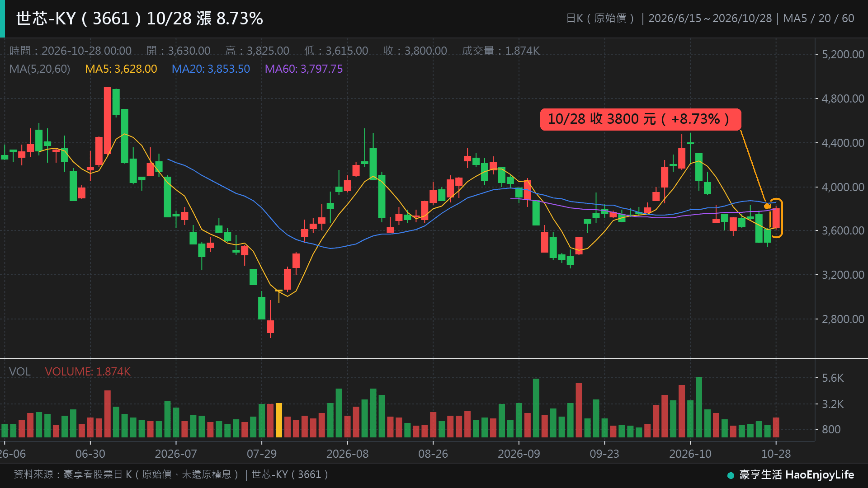Viewport: 868px width, 488px height.
Task: Select the MA60: 3,797.75 legend label
Action: (x=304, y=69)
